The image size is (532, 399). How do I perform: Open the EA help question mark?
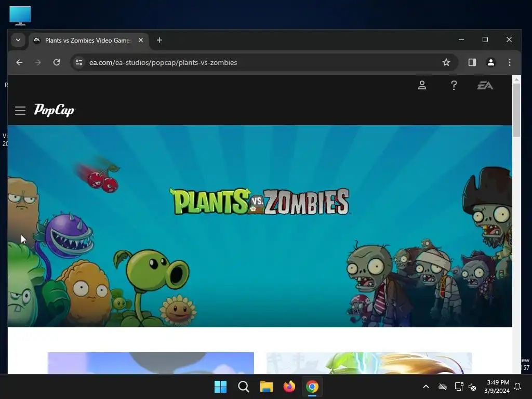pos(454,85)
